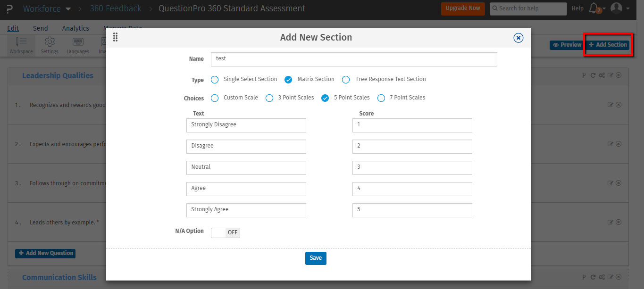The height and width of the screenshot is (289, 644).
Task: Select the Free Response Text Section type
Action: pyautogui.click(x=346, y=80)
